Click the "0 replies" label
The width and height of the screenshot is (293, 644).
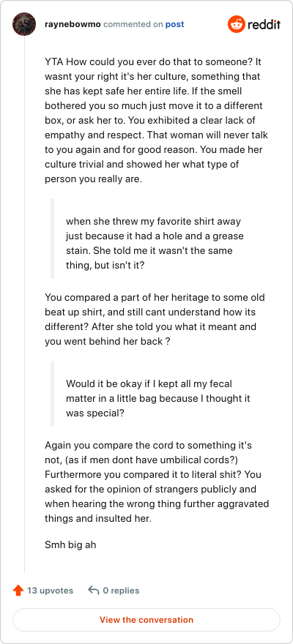(x=121, y=591)
